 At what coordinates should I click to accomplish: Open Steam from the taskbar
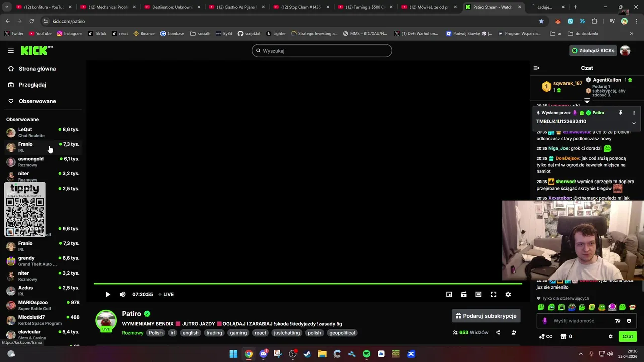tap(307, 354)
